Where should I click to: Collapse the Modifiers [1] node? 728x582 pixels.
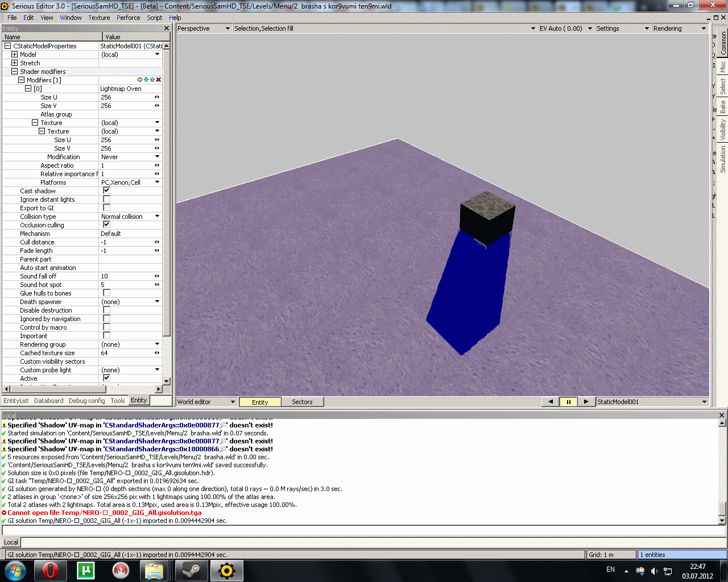[x=21, y=80]
